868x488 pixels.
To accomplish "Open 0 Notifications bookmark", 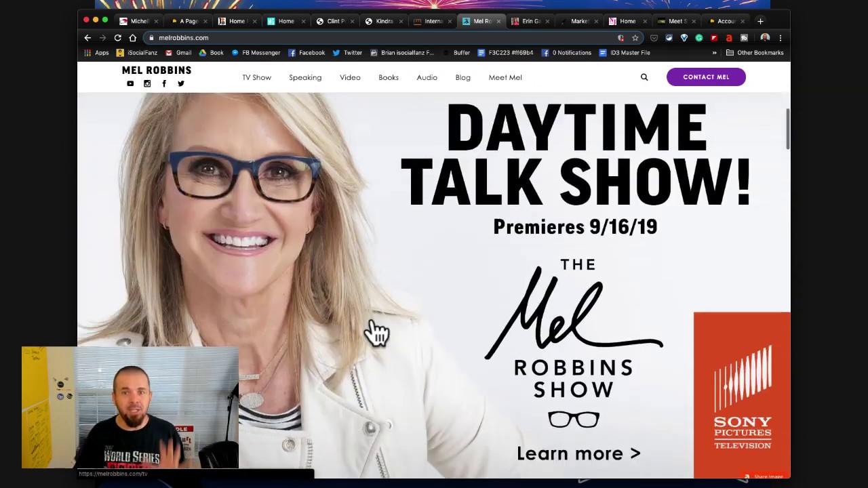I will coord(566,53).
